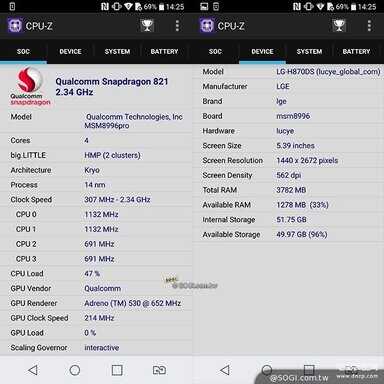Tap battery icon in right status bar
Image resolution: width=384 pixels, height=384 pixels.
click(x=353, y=7)
